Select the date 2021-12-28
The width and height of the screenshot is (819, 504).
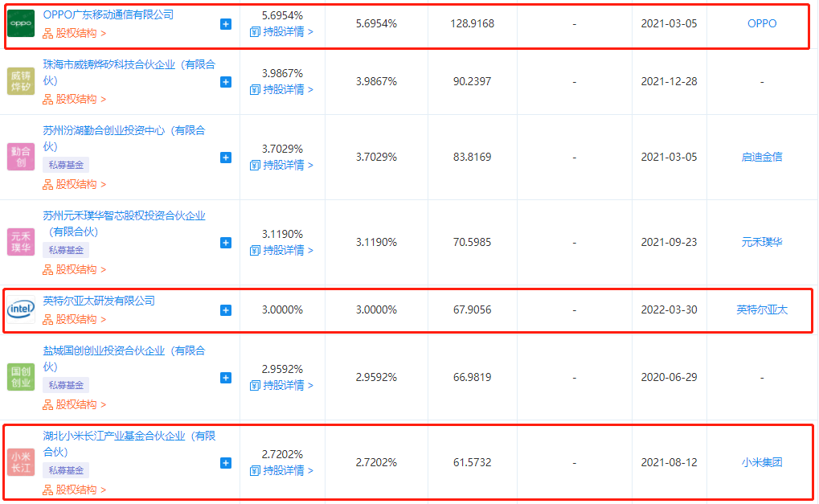pos(669,81)
